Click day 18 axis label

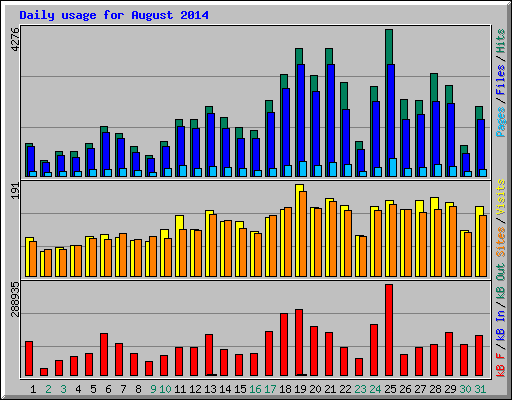285,389
